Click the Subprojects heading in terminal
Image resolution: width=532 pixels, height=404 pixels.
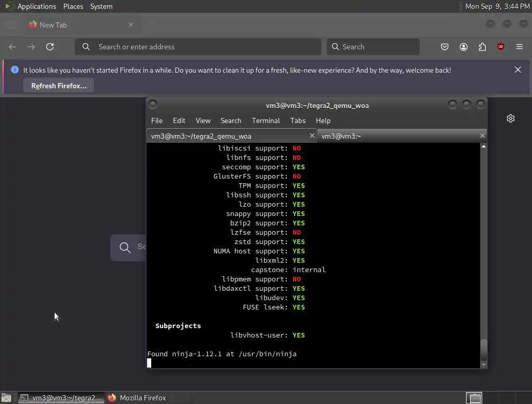[x=178, y=326]
